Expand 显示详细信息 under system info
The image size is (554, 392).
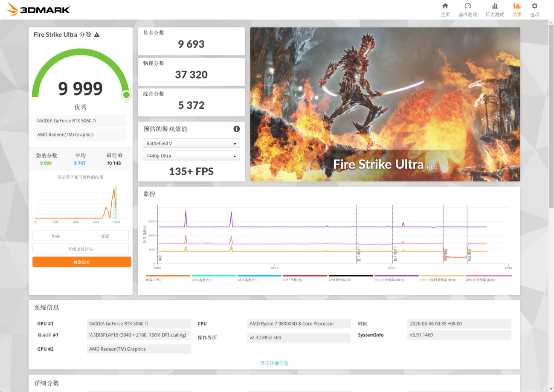(x=274, y=363)
